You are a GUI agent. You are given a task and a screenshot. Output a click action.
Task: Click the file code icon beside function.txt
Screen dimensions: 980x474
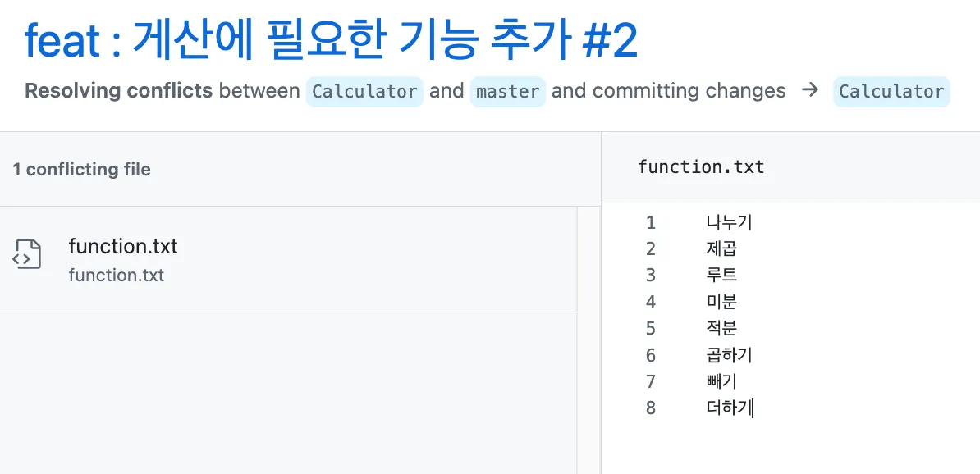[27, 254]
